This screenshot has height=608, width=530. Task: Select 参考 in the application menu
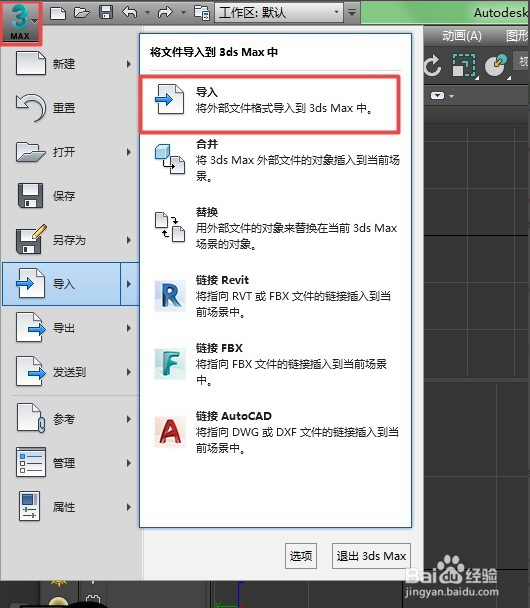point(72,419)
